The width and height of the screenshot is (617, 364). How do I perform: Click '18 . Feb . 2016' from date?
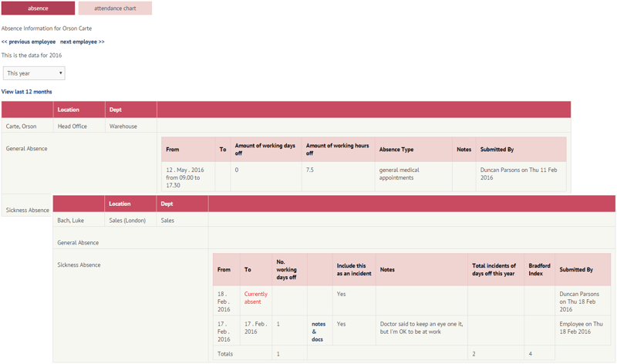coord(224,302)
